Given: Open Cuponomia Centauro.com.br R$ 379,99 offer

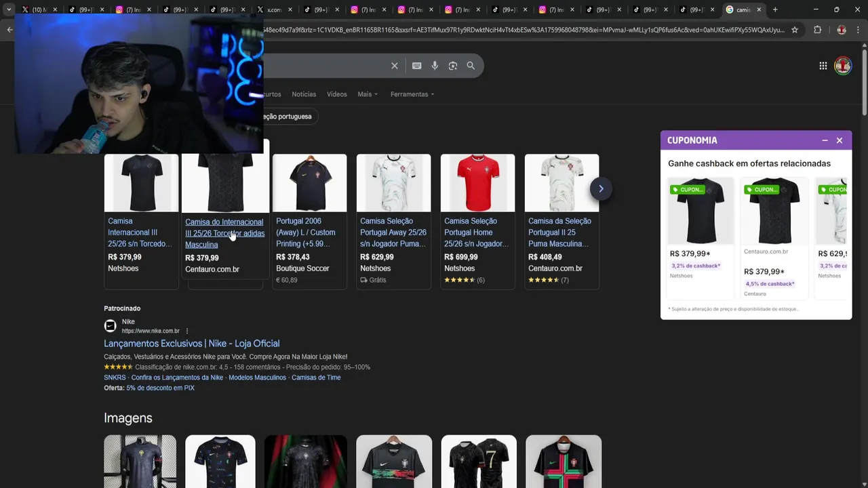Looking at the screenshot, I should pyautogui.click(x=774, y=237).
